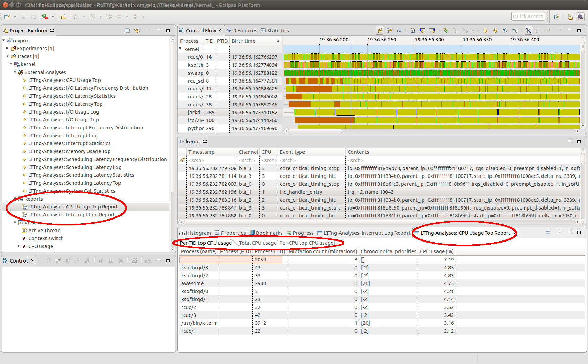588x364 pixels.
Task: Select the highlighted filter tool in Control Flow toolbar
Action: click(x=379, y=30)
